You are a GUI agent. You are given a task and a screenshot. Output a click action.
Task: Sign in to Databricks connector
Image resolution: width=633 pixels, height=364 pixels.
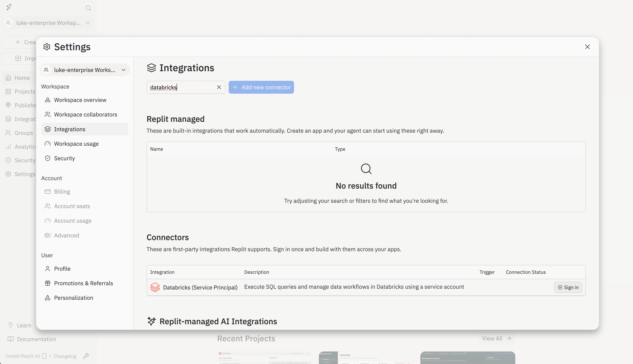568,287
